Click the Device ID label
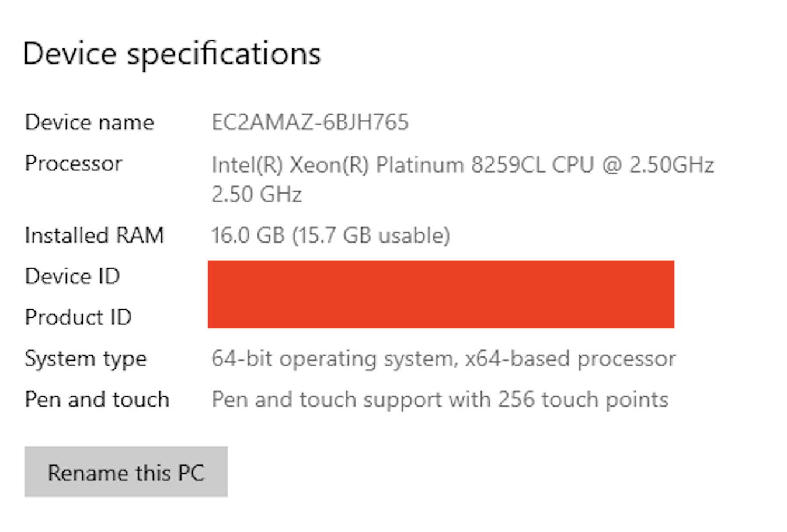 coord(72,276)
